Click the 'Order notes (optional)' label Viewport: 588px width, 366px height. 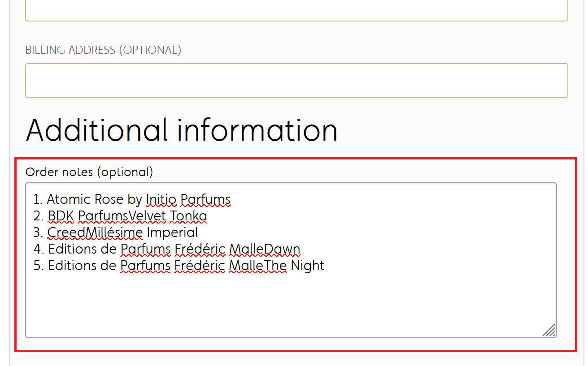coord(89,172)
